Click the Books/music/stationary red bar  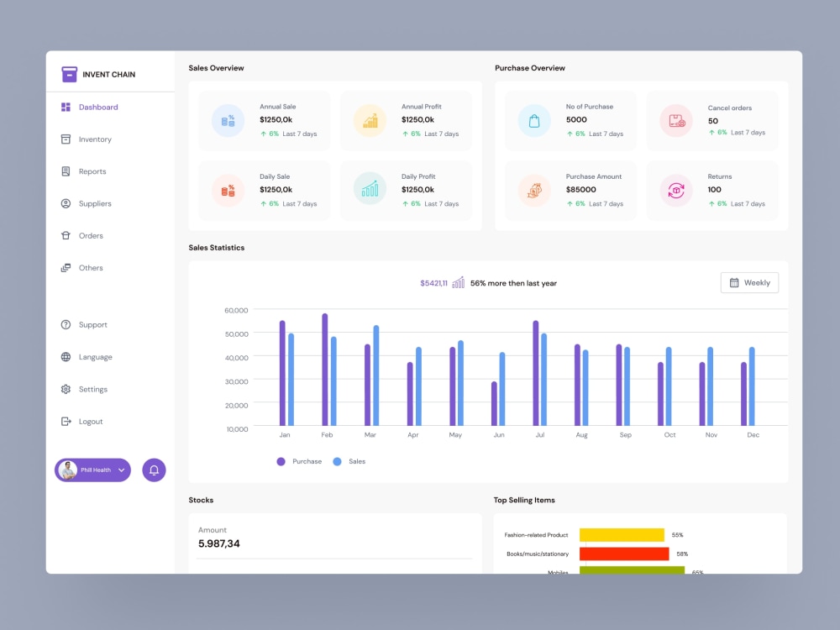624,554
